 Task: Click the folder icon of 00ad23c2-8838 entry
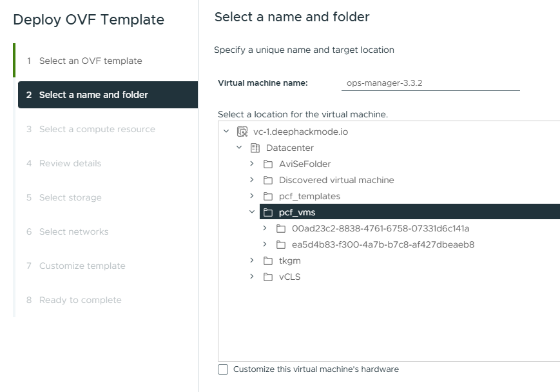tap(281, 229)
